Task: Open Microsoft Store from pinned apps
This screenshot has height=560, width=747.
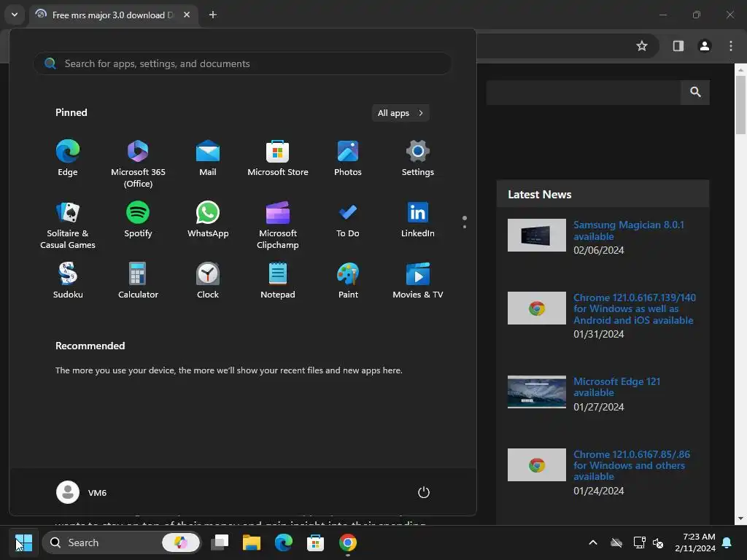Action: 278,158
